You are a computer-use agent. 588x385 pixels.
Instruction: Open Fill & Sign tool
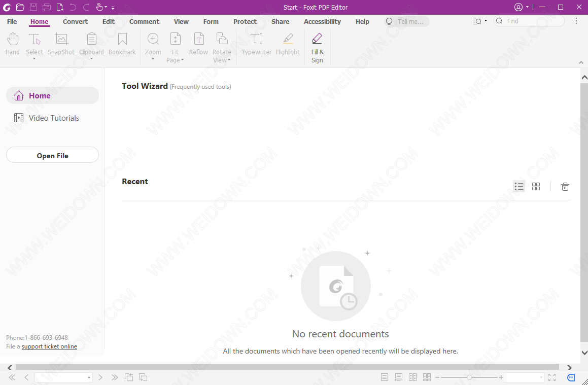317,48
